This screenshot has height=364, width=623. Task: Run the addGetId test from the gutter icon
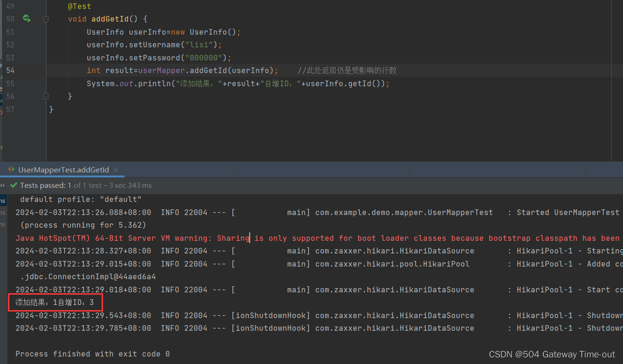click(x=27, y=19)
